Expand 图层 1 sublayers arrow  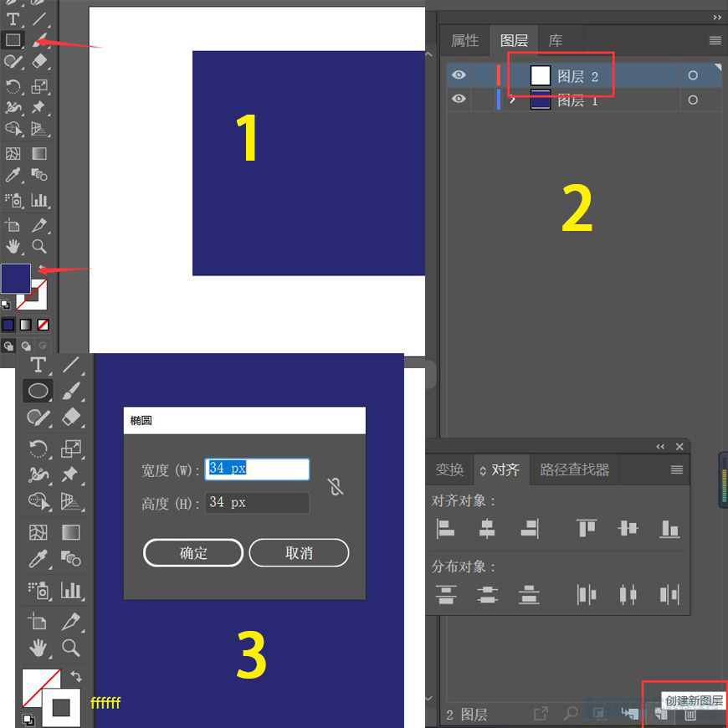tap(512, 100)
